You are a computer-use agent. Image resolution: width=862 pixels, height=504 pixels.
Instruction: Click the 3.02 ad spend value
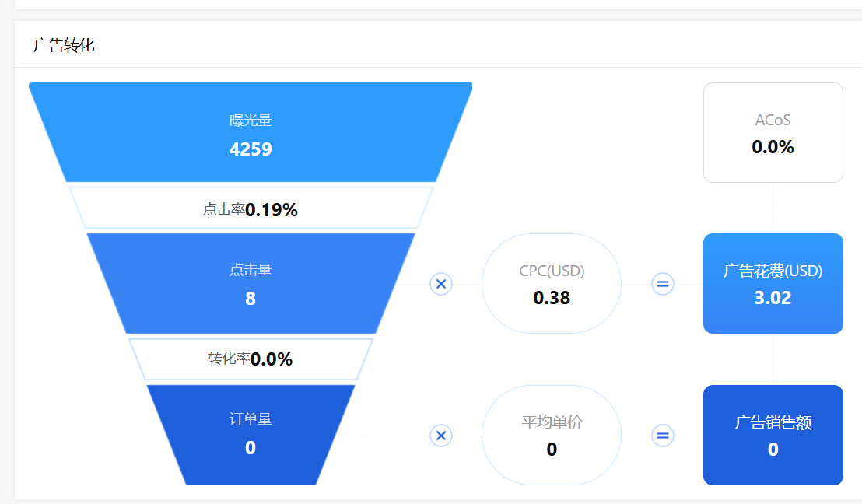point(773,298)
